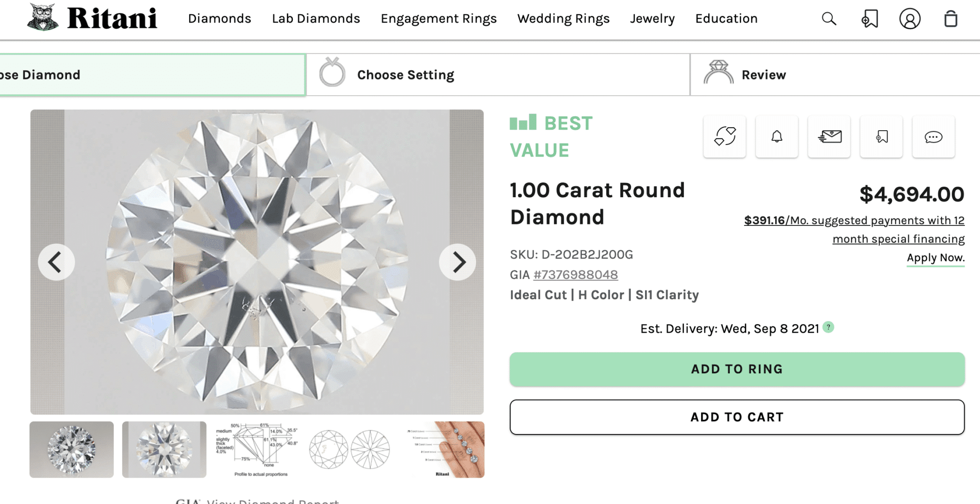Viewport: 980px width, 504px height.
Task: Open your account profile icon
Action: [x=910, y=19]
